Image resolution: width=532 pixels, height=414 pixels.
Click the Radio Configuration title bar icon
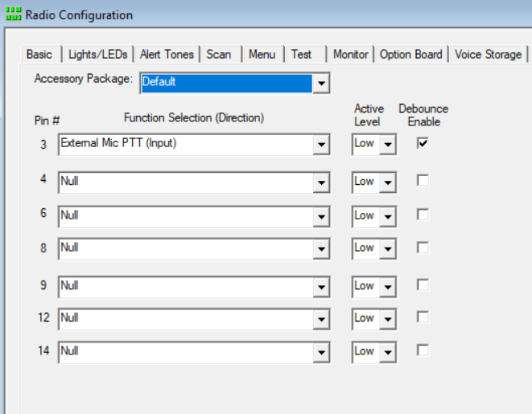click(13, 14)
